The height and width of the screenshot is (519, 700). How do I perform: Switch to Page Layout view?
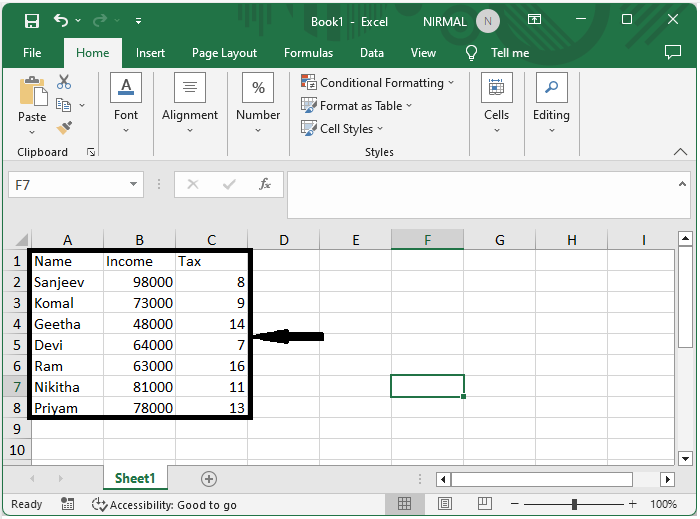point(445,504)
